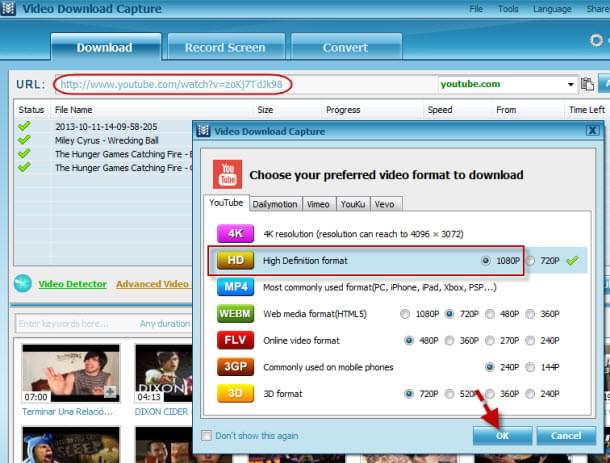
Task: Open the Tools menu
Action: coord(508,9)
